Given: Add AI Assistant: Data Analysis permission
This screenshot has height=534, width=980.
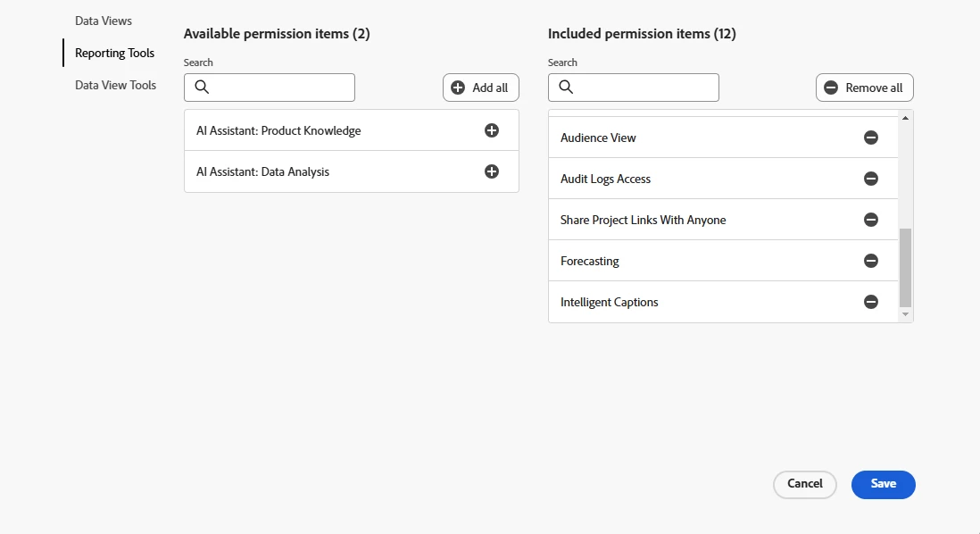Looking at the screenshot, I should pos(492,171).
